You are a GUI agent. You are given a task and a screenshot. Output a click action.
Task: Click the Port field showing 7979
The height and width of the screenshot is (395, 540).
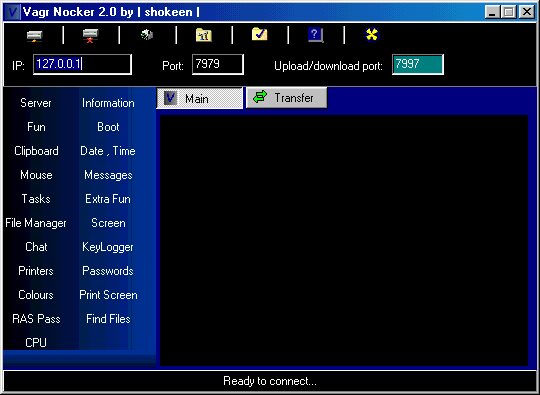(x=218, y=64)
